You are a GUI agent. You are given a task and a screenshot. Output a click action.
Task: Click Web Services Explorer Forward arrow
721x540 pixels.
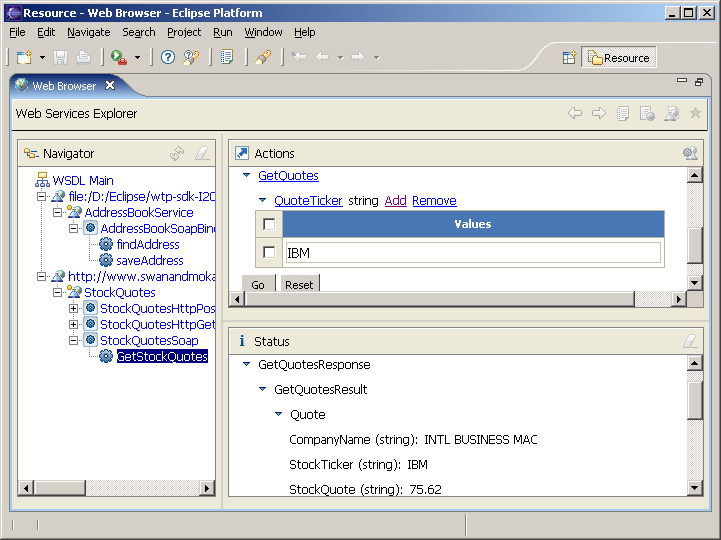pyautogui.click(x=599, y=113)
